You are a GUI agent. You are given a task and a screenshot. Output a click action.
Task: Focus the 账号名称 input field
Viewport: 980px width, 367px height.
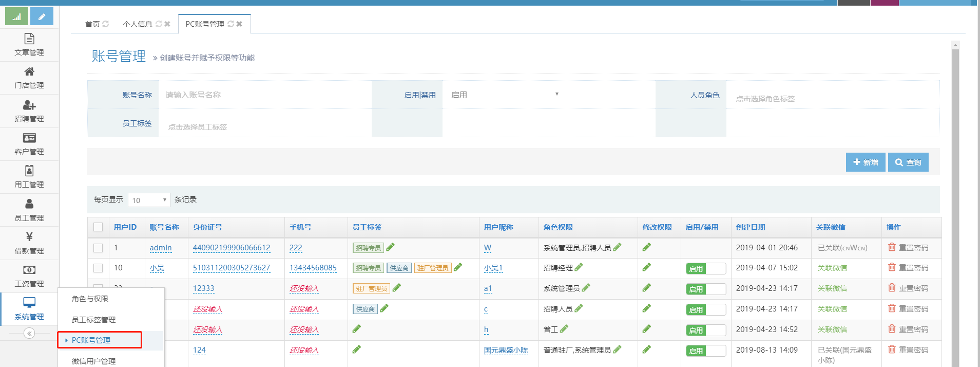point(264,95)
